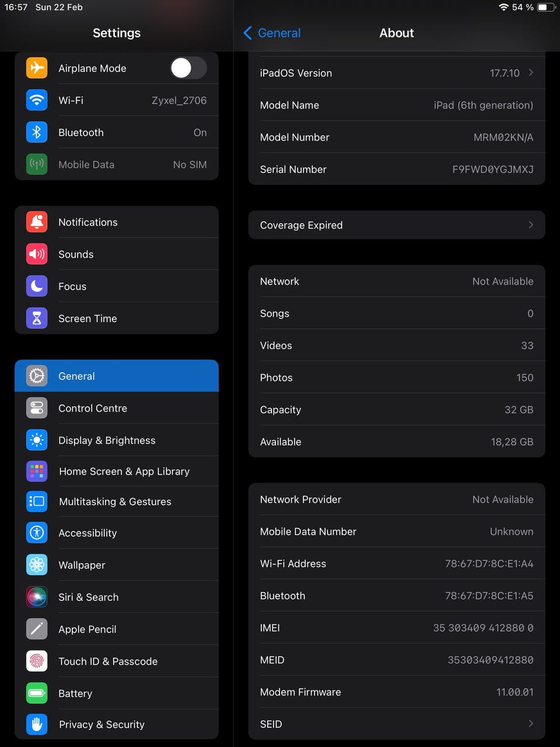Tap the Control Centre switches icon
This screenshot has height=747, width=560.
37,408
